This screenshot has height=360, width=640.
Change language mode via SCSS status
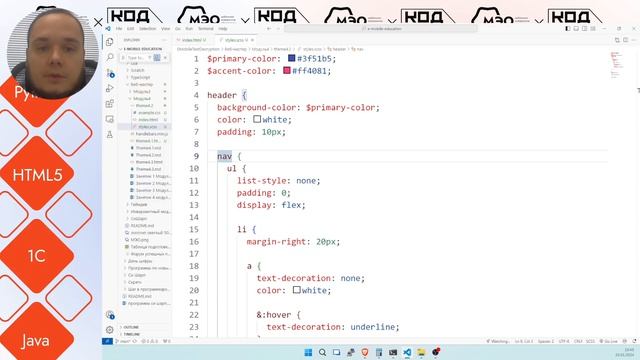coord(590,341)
